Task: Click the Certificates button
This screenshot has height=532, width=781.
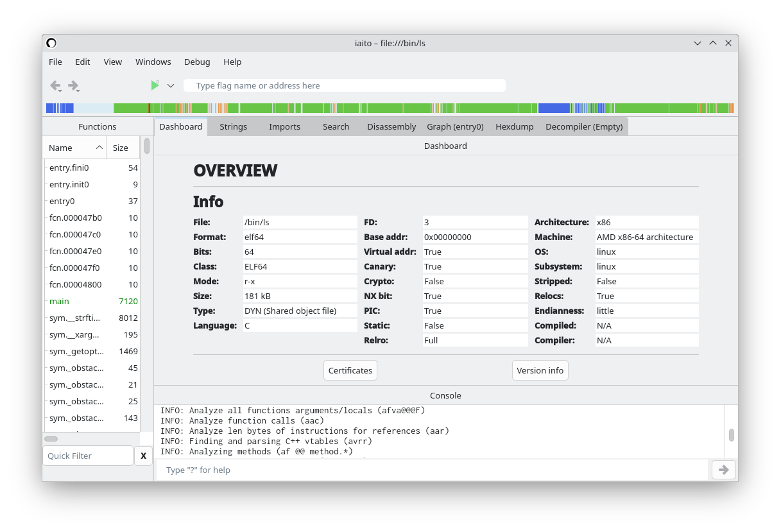Action: (x=350, y=370)
